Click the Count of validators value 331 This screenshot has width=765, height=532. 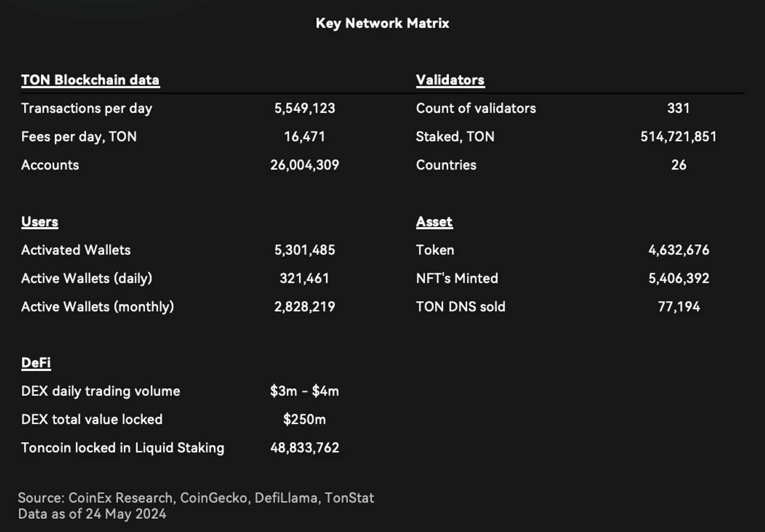[678, 109]
